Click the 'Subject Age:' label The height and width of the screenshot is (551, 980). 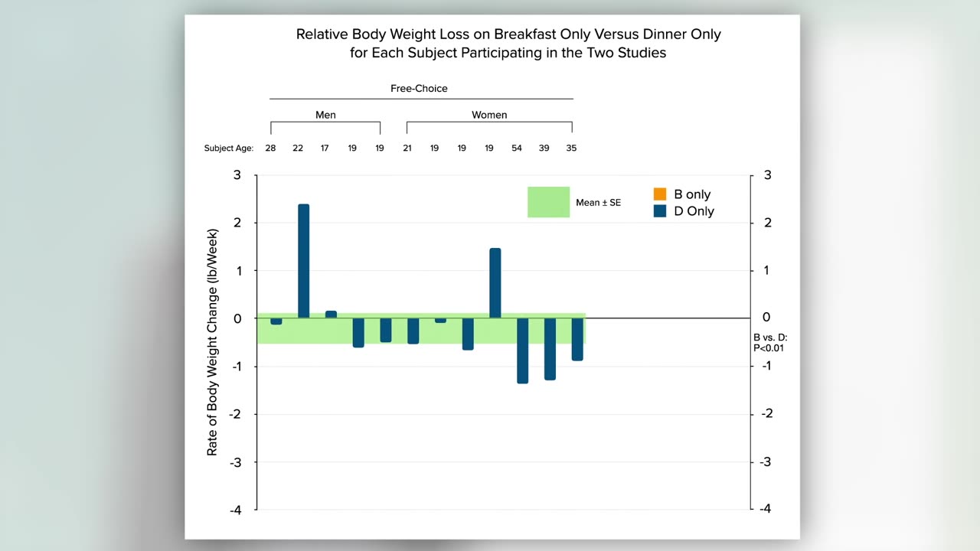(229, 148)
